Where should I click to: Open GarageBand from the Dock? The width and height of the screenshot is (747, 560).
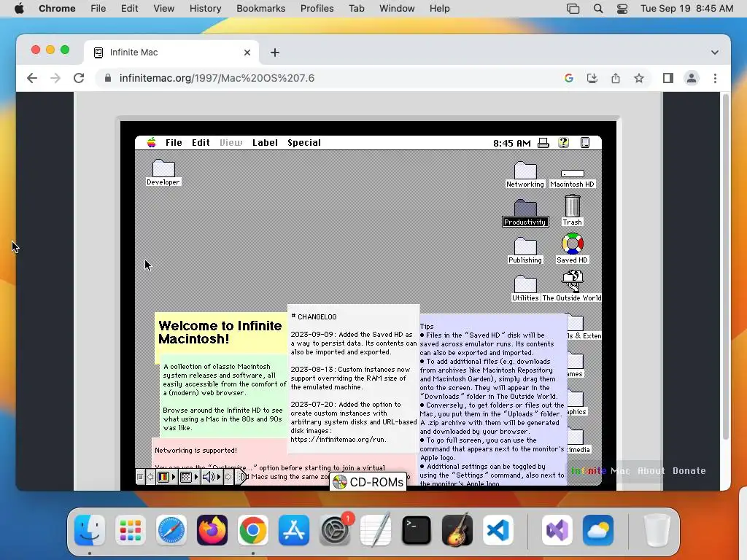click(x=457, y=529)
